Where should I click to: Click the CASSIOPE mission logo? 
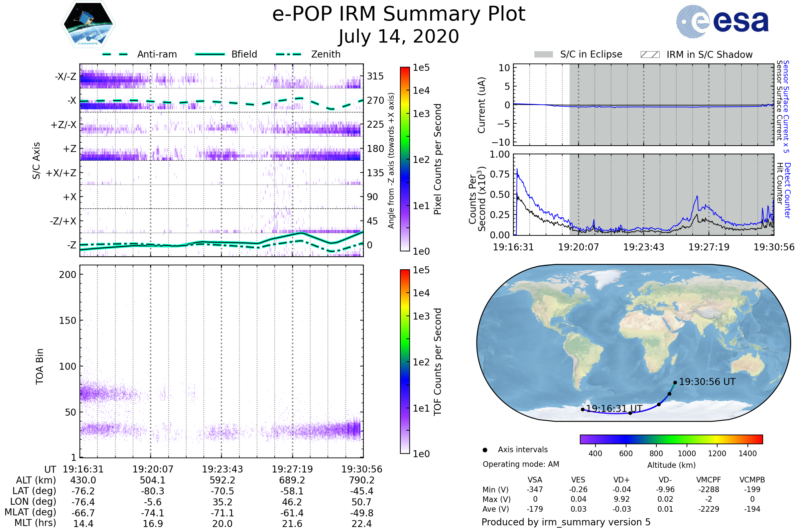88,24
